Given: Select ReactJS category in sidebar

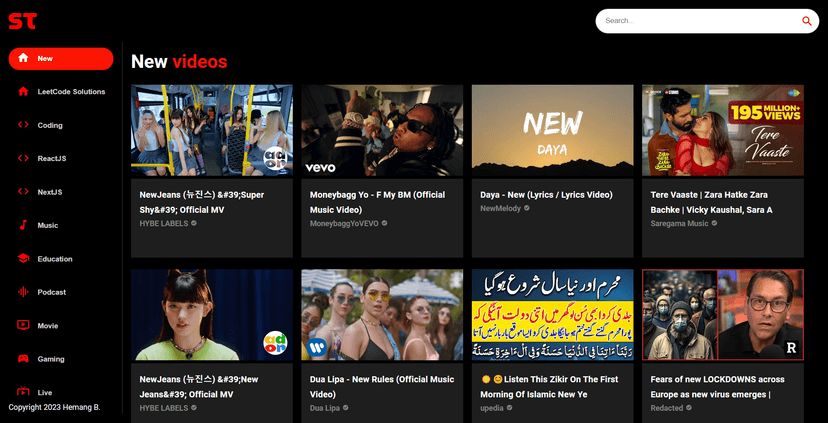Looking at the screenshot, I should (x=51, y=159).
